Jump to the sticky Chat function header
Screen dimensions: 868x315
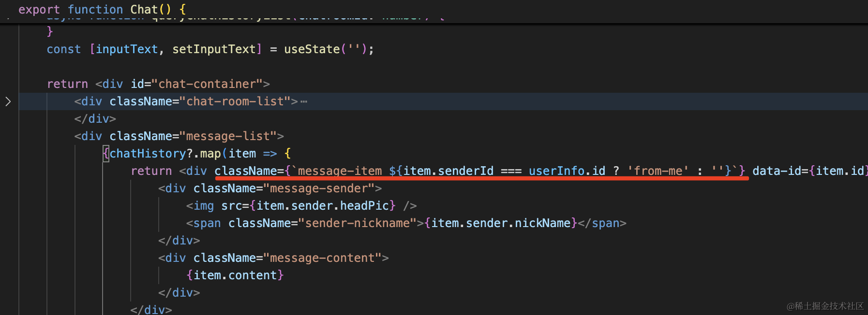click(144, 9)
